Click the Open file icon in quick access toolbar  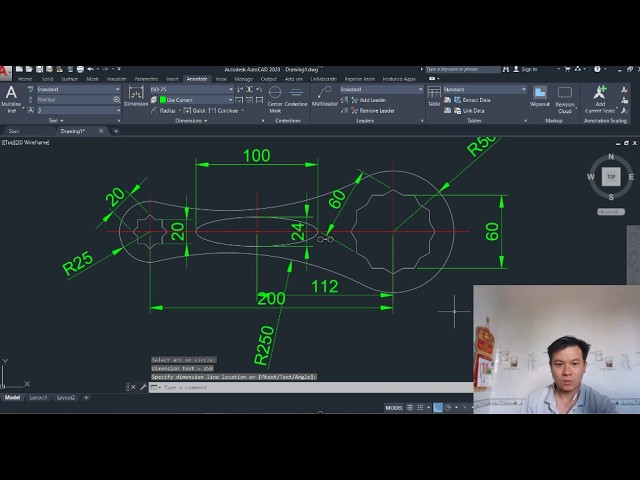tap(29, 69)
